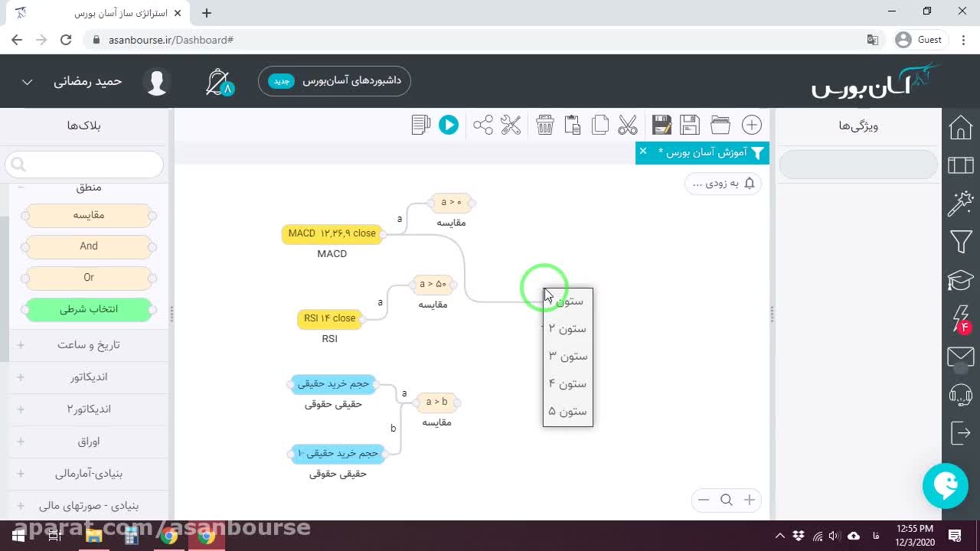Image resolution: width=980 pixels, height=551 pixels.
Task: Open a strategy with the folder icon
Action: click(x=720, y=125)
